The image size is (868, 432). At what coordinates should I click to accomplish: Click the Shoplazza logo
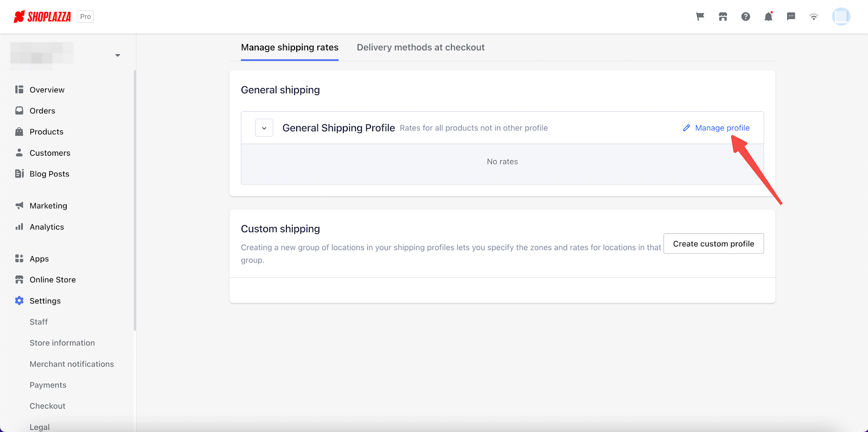click(x=42, y=17)
